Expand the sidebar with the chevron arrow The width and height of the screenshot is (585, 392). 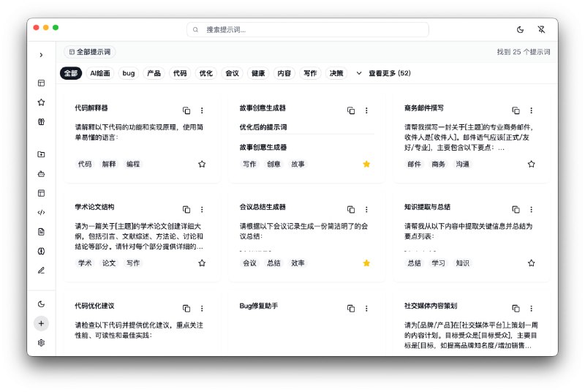pos(41,55)
